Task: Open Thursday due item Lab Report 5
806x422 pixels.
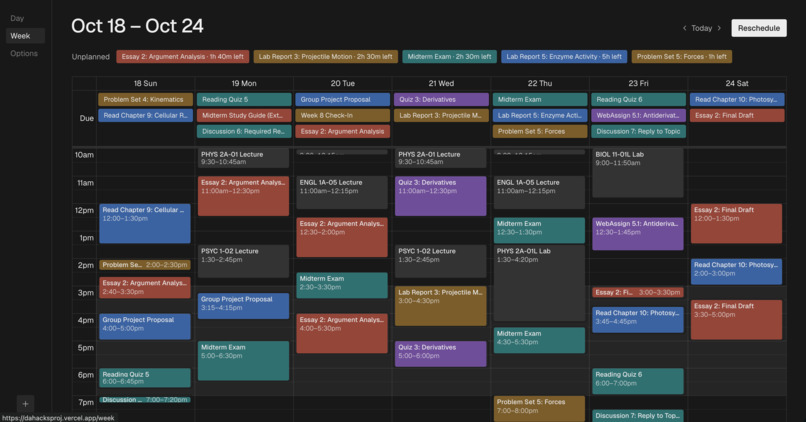Action: pyautogui.click(x=540, y=115)
